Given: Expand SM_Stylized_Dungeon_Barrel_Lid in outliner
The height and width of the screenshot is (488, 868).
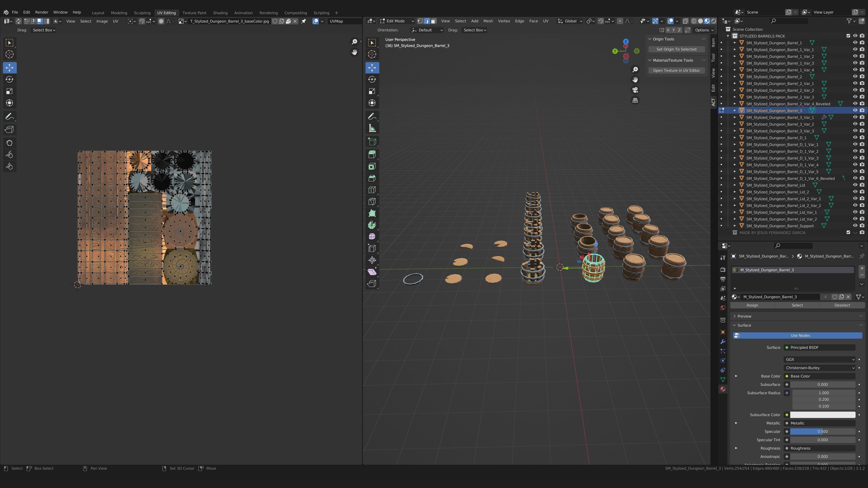Looking at the screenshot, I should 735,185.
